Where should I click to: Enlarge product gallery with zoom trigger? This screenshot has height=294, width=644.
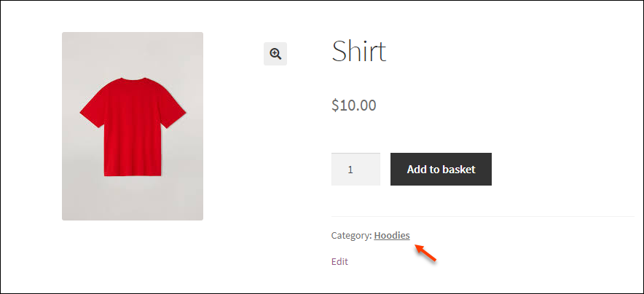(275, 54)
